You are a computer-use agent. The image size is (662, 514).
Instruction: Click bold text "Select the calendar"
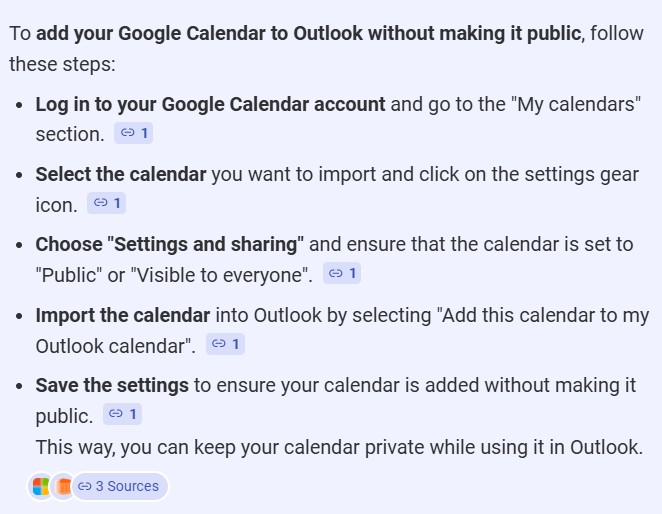[121, 174]
